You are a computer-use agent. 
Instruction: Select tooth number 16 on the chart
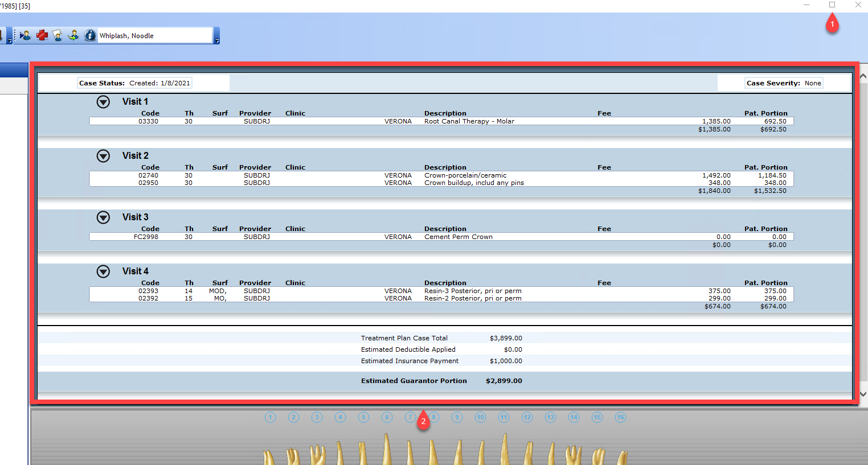click(x=620, y=417)
